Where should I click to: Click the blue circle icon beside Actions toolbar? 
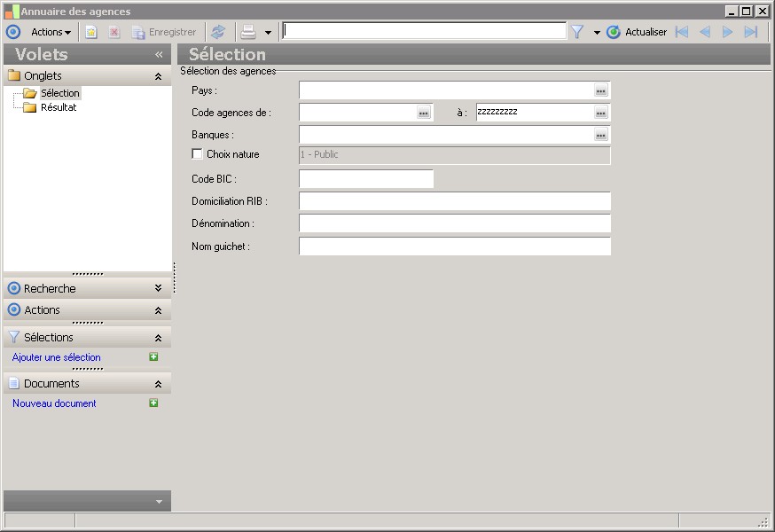13,32
